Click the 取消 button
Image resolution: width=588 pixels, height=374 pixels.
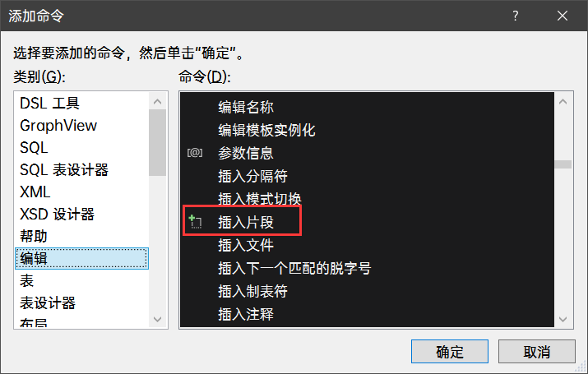tap(537, 352)
